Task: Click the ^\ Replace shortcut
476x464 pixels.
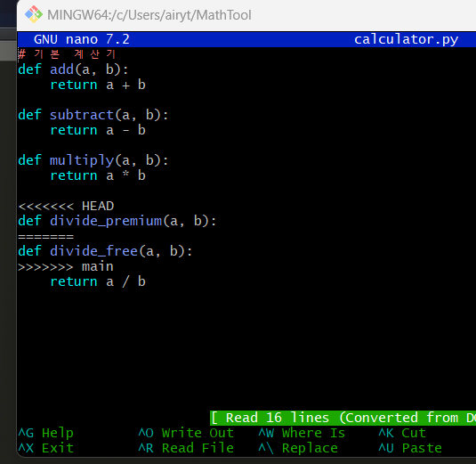Action: (x=298, y=448)
